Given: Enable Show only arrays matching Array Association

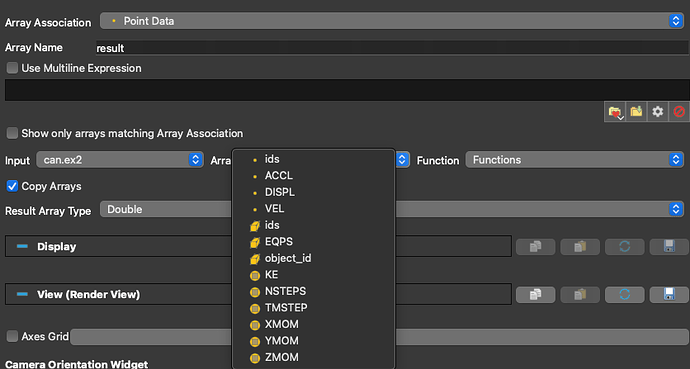Looking at the screenshot, I should [12, 133].
